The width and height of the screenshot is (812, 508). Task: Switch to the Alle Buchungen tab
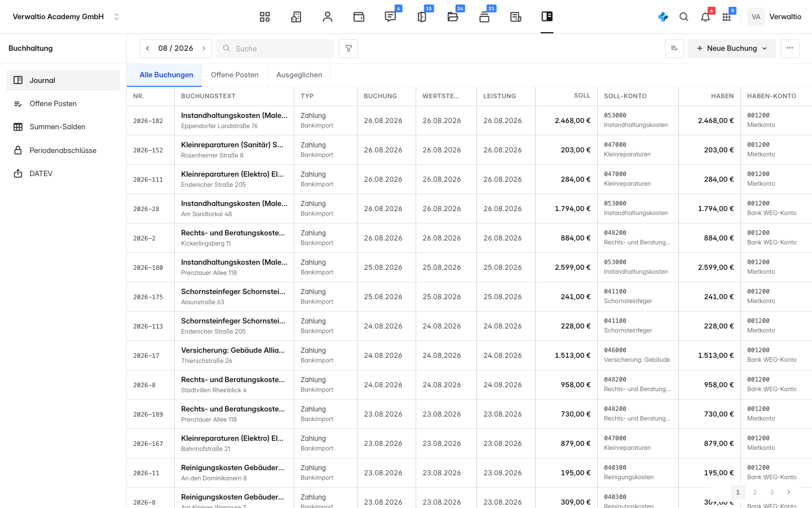point(166,75)
